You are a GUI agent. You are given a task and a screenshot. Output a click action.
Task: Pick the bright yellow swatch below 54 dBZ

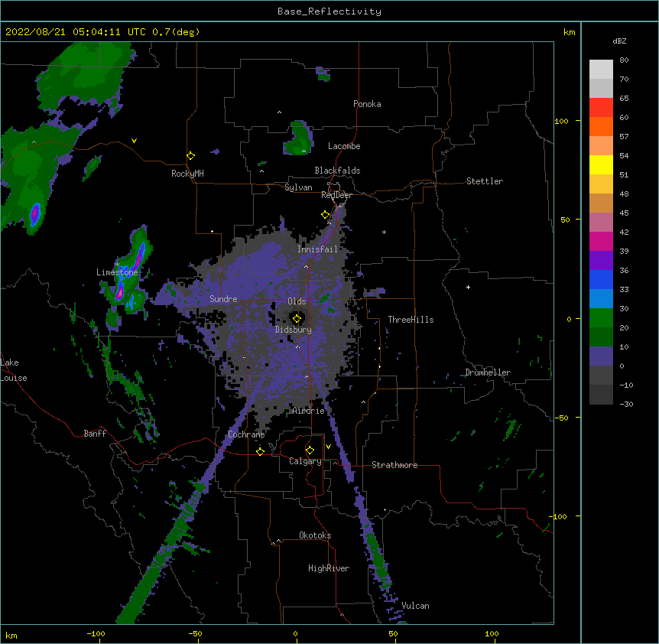[x=601, y=164]
